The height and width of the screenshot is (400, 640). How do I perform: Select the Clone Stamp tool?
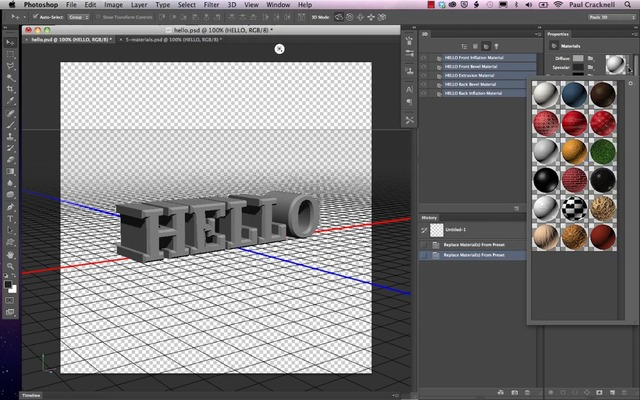click(x=10, y=136)
